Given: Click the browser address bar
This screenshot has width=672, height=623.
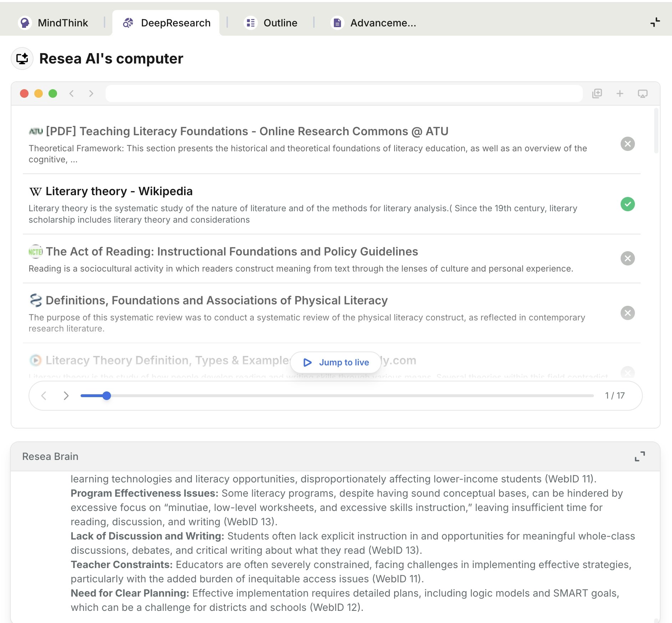Looking at the screenshot, I should pos(344,93).
